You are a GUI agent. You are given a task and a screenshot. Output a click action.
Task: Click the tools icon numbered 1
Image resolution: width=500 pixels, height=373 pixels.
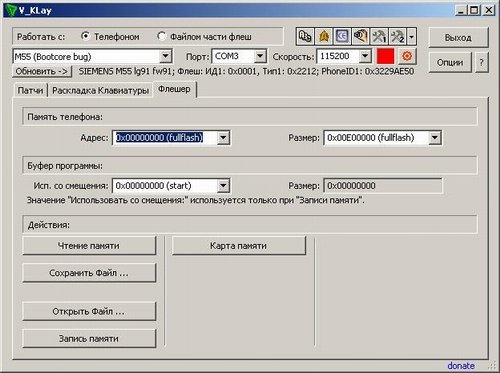[379, 36]
